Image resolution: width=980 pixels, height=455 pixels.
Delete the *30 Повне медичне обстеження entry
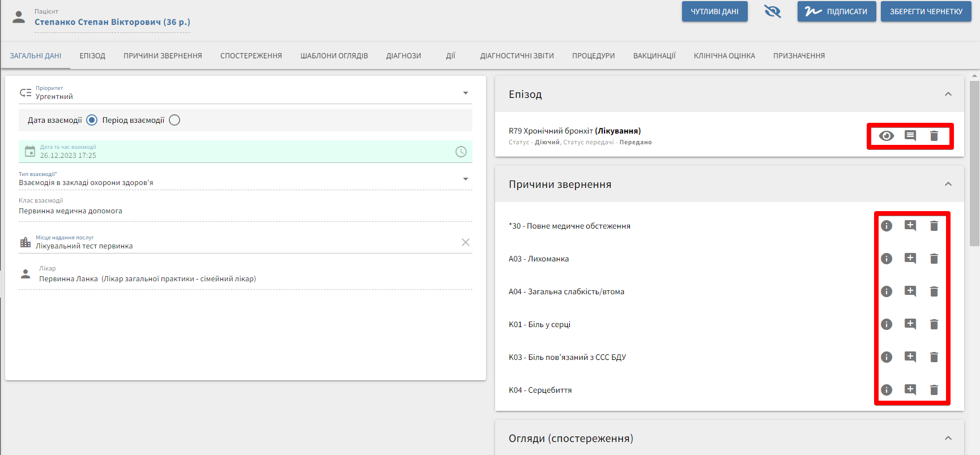click(934, 226)
